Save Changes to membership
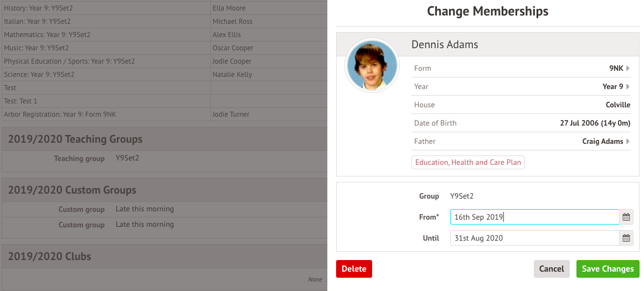Viewport: 644px width, 291px height. 607,269
